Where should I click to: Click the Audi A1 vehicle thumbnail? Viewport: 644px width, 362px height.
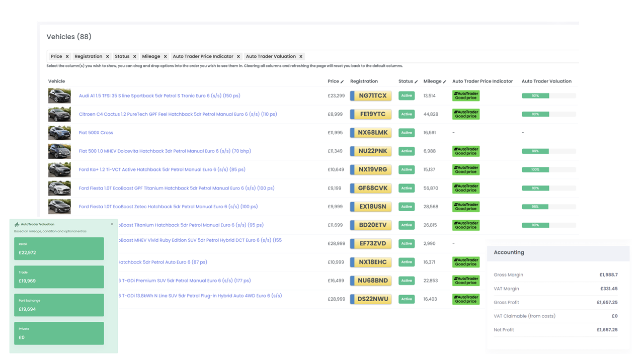point(59,96)
